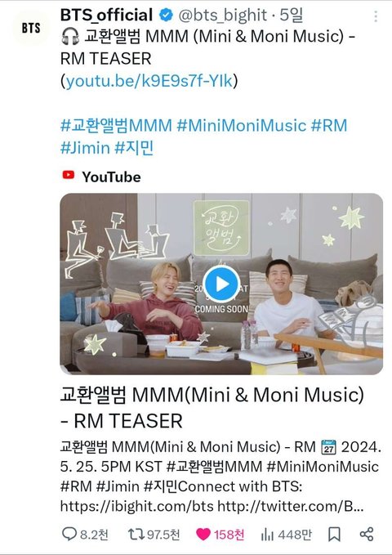Click the blue verified badge
Viewport: 392px width, 555px height.
click(x=166, y=16)
